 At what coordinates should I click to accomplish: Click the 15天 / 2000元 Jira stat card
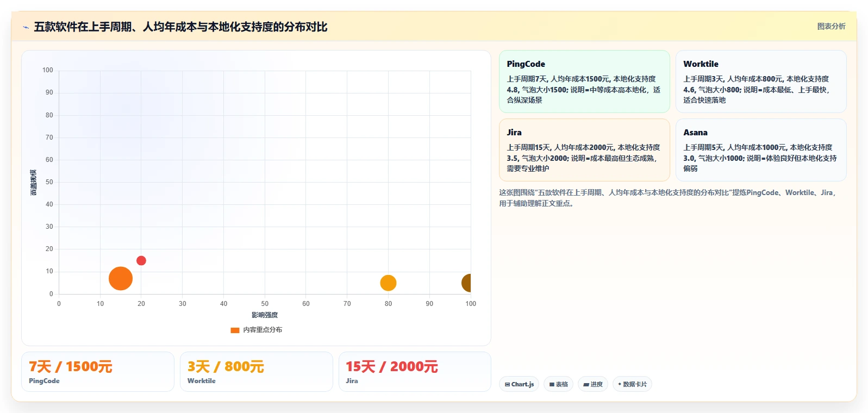click(x=415, y=372)
